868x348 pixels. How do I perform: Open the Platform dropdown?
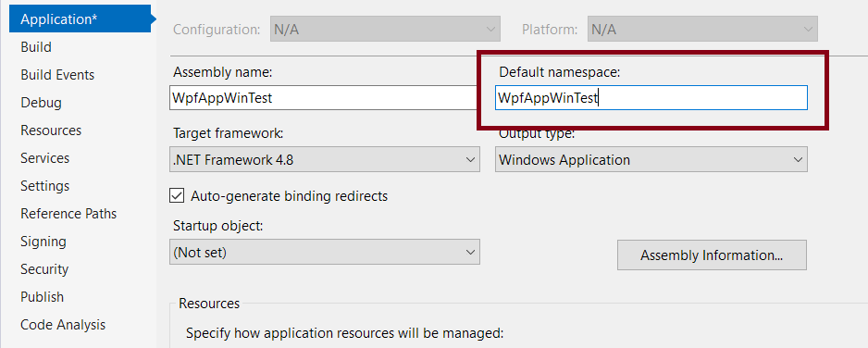[x=702, y=30]
